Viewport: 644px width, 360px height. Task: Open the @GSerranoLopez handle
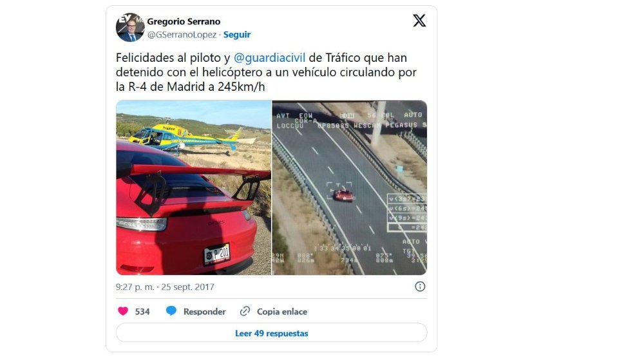coord(182,35)
